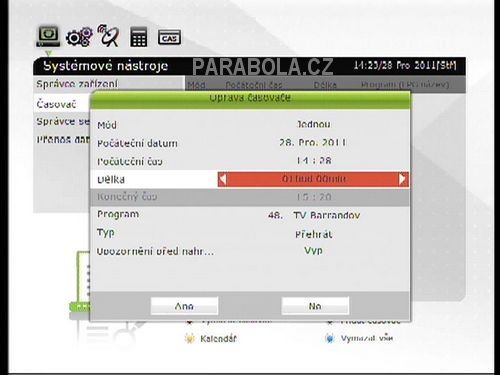Select Časovač menu item
The height and width of the screenshot is (375, 500).
click(x=56, y=104)
